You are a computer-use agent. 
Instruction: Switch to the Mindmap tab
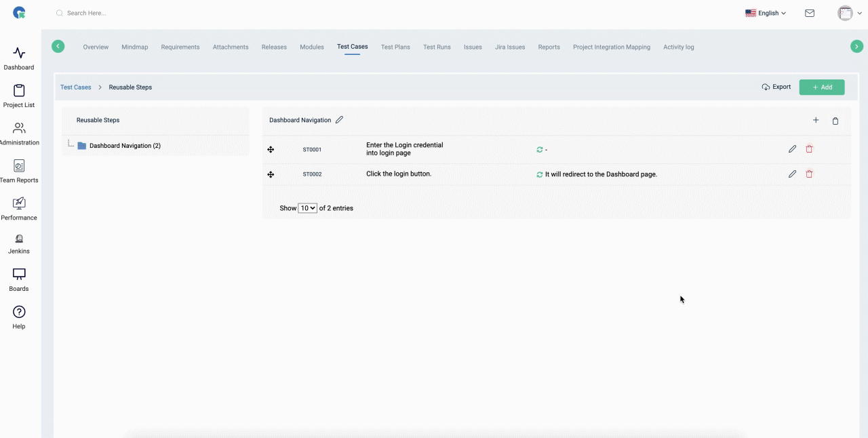click(135, 47)
